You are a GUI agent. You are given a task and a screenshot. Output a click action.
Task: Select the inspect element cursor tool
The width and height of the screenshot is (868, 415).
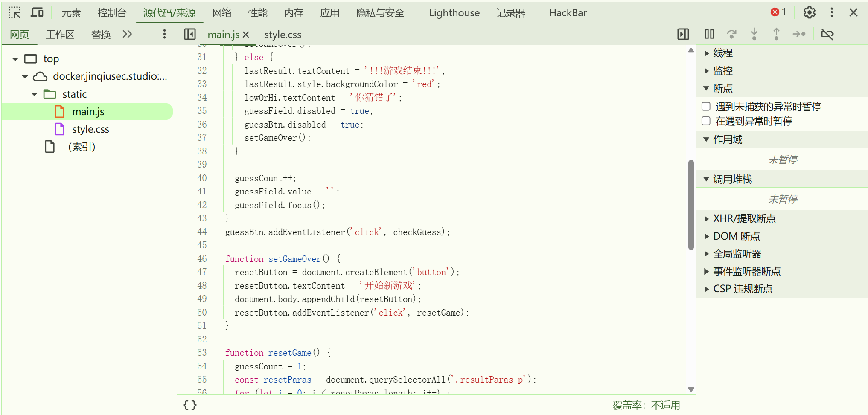click(15, 12)
